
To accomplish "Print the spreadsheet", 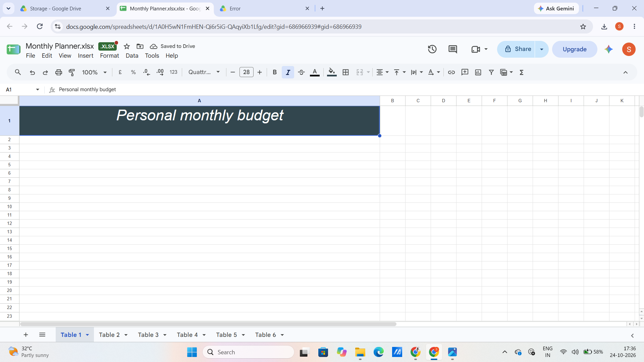I will [59, 72].
